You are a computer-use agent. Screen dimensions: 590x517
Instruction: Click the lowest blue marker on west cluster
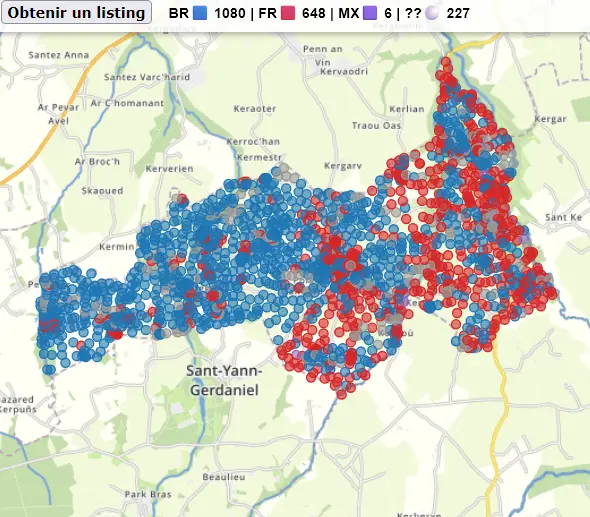point(49,370)
